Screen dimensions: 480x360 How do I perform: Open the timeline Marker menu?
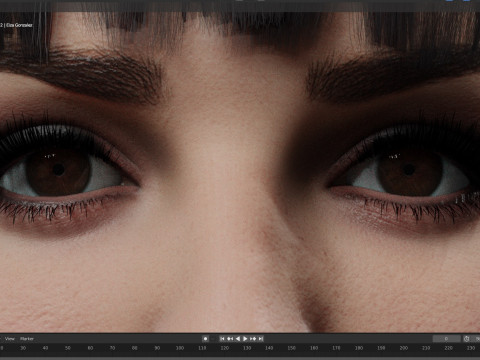point(27,339)
